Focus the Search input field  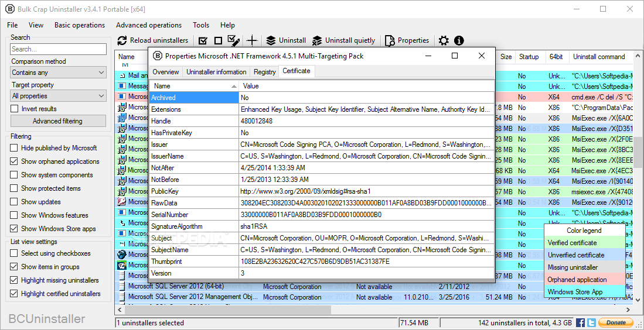tap(59, 49)
